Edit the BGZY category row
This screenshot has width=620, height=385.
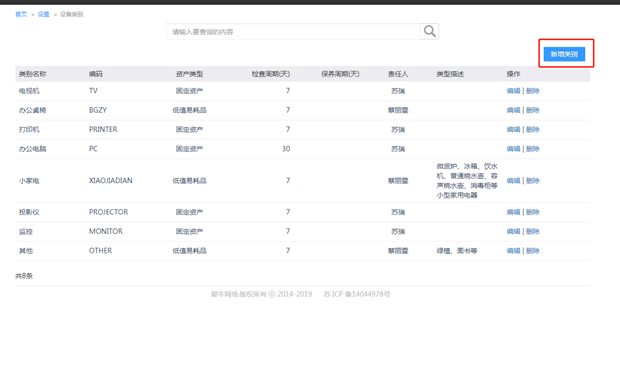coord(513,110)
